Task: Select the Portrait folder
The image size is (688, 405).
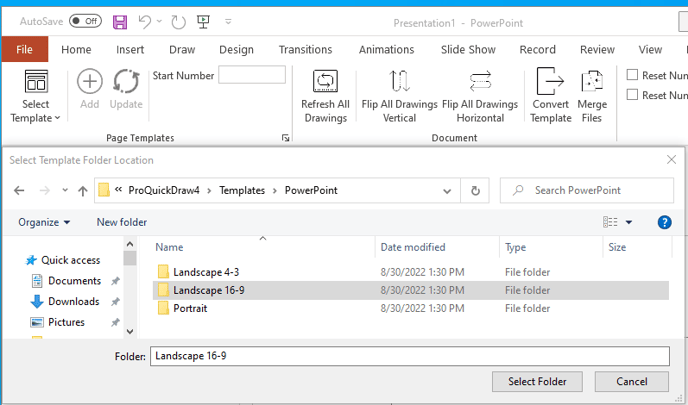Action: click(x=411, y=308)
